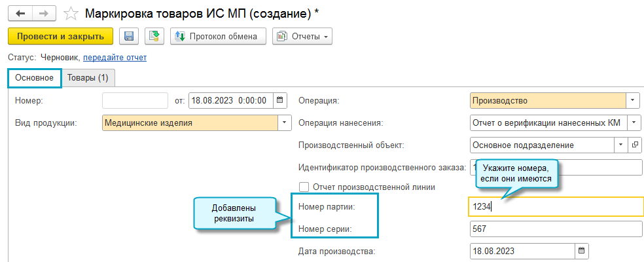Save document with the floppy disk icon
Screen dimensions: 644x262
pos(129,37)
